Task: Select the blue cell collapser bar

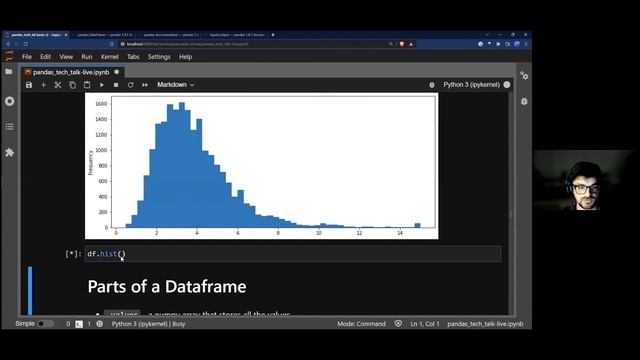Action: click(x=30, y=290)
